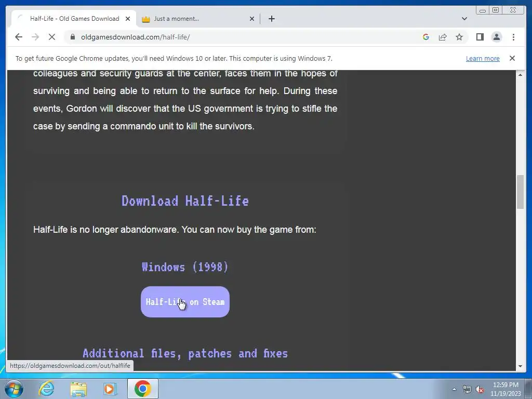This screenshot has height=399, width=532.
Task: Close the Half-Life Old Games Download tab
Action: coord(128,19)
